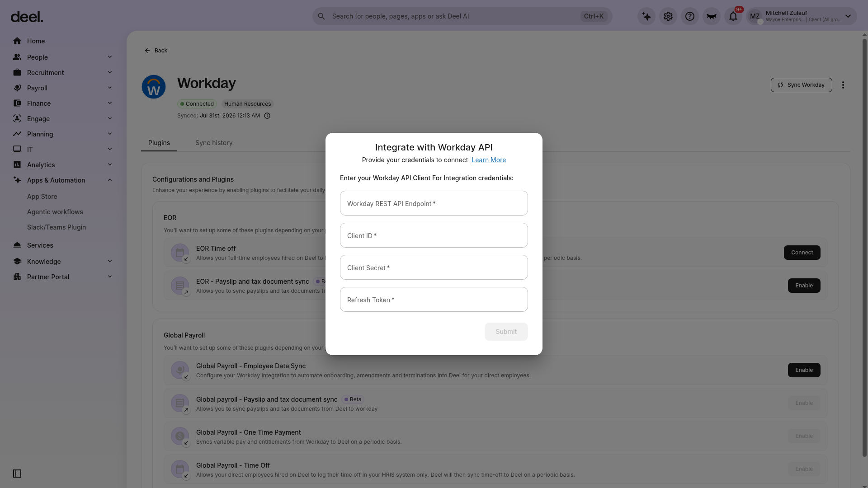Expand the Finance menu chevron
The width and height of the screenshot is (868, 488).
(110, 103)
